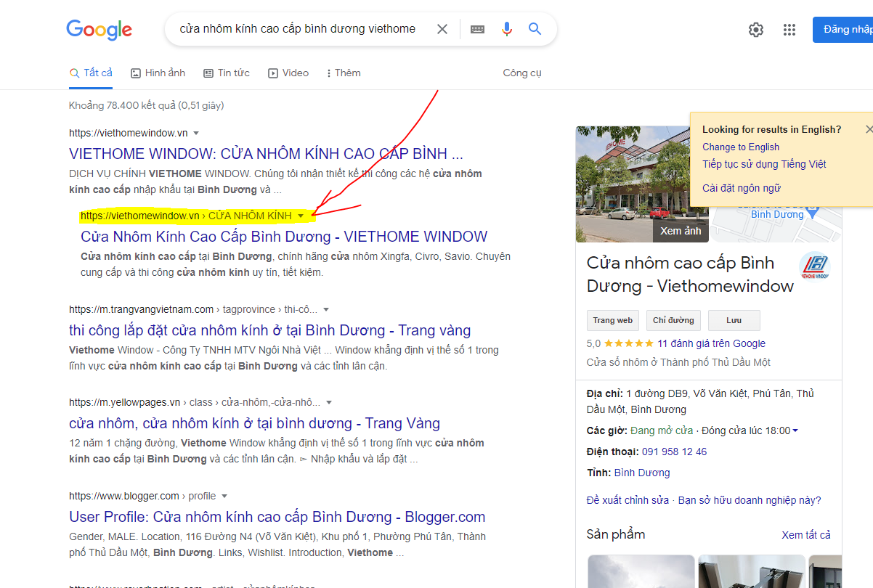Viewport: 873px width, 588px height.
Task: Click inside the search text field
Action: [x=298, y=29]
